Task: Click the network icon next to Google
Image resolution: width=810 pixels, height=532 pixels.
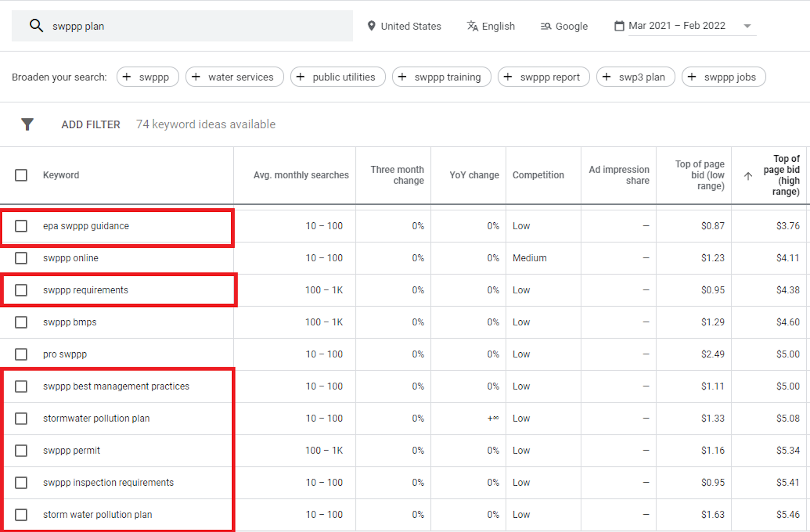Action: tap(546, 26)
